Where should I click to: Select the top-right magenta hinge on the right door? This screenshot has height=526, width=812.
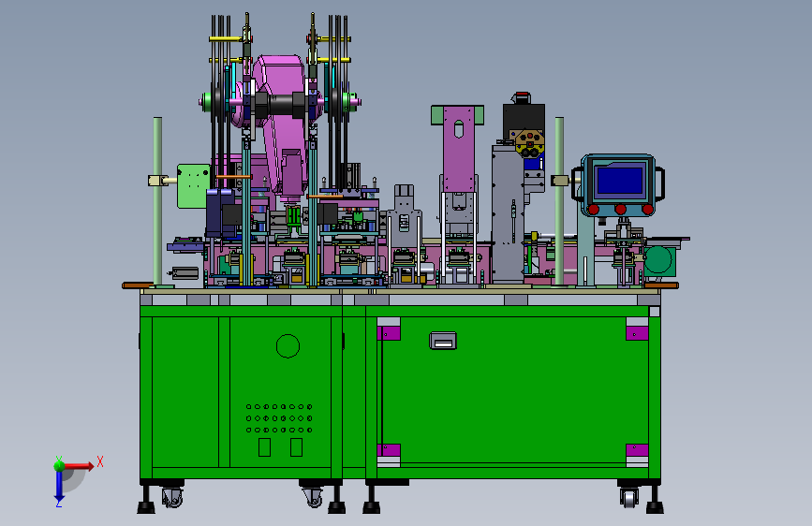[637, 333]
